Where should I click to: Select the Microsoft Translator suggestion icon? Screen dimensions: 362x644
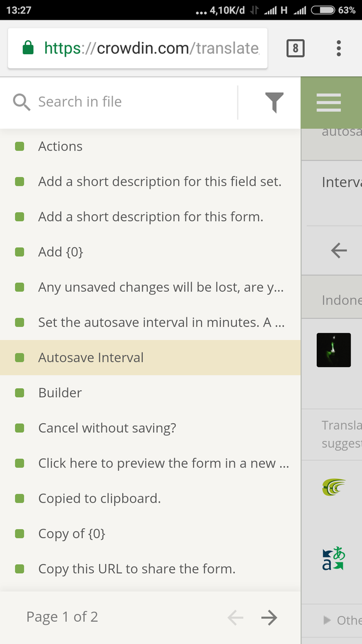pos(334,559)
